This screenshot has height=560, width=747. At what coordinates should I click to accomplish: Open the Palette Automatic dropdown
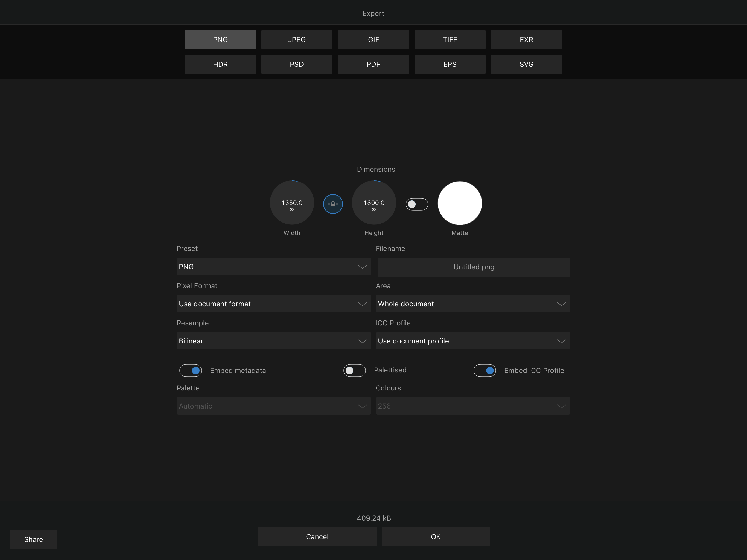[274, 406]
